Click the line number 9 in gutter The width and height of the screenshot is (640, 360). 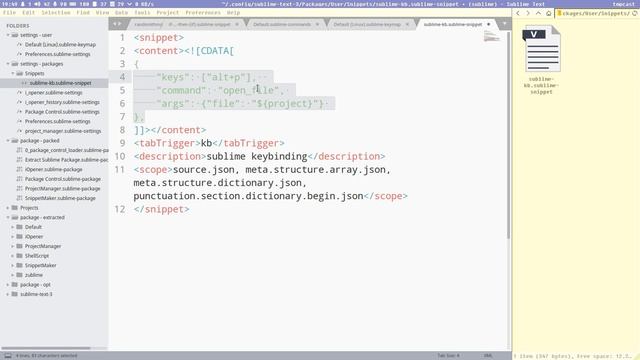[122, 143]
